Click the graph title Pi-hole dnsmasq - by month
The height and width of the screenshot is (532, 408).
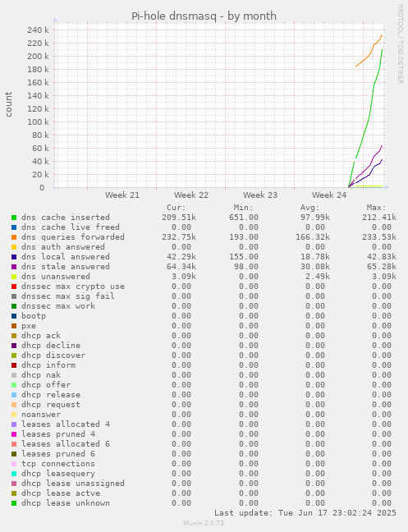tap(204, 16)
